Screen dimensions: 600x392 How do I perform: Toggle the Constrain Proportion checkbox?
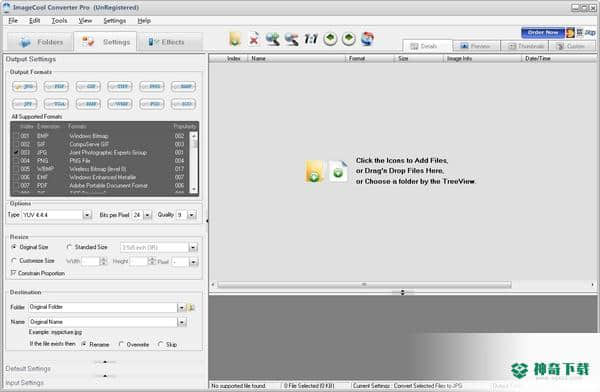coord(13,273)
